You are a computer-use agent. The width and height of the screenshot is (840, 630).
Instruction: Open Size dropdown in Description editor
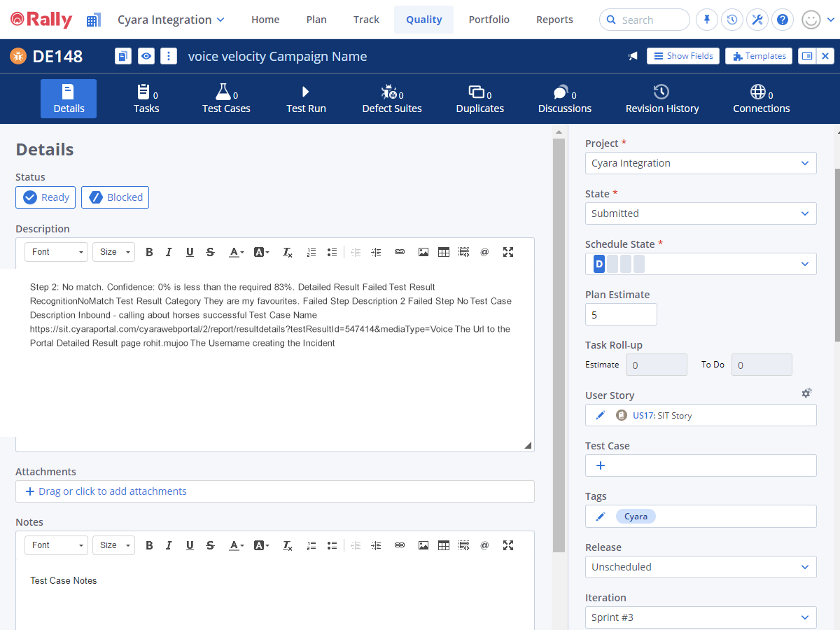pyautogui.click(x=113, y=252)
